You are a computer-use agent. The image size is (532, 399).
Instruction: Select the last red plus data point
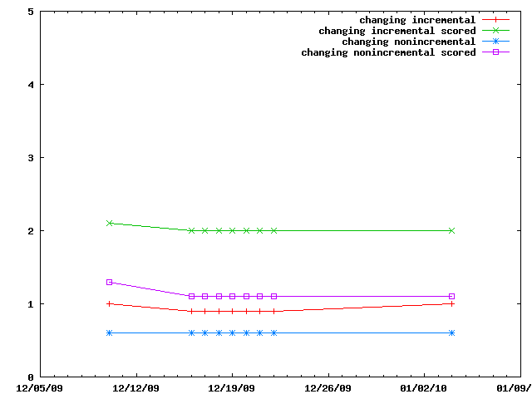coord(451,303)
